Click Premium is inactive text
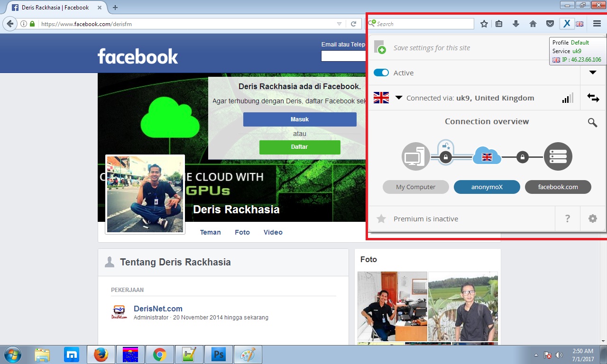Viewport: 607px width, 364px height. 426,219
